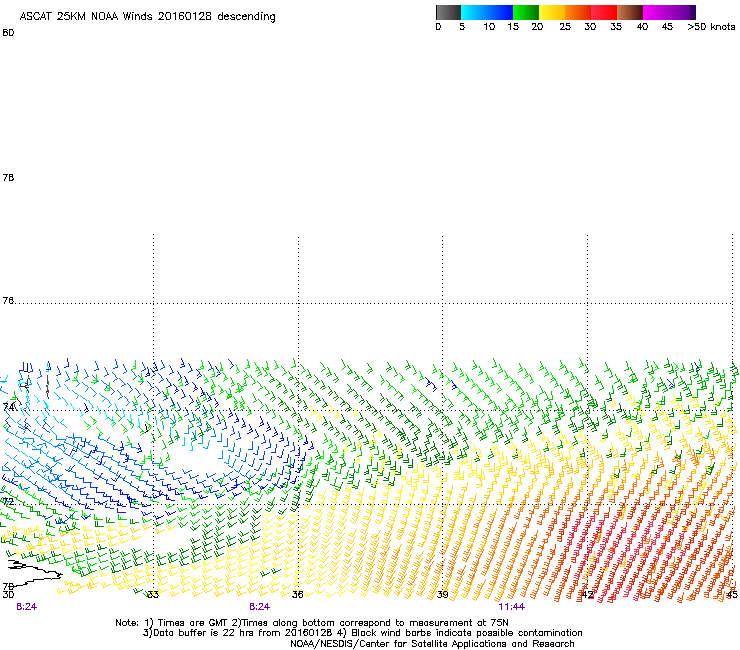This screenshot has height=650, width=740.
Task: Click the 42 longitude axis label
Action: [587, 595]
